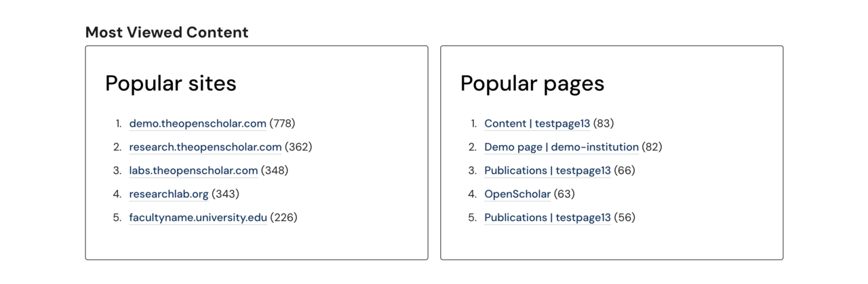Click the (82) count beside Demo page
Image resolution: width=868 pixels, height=284 pixels.
click(652, 147)
